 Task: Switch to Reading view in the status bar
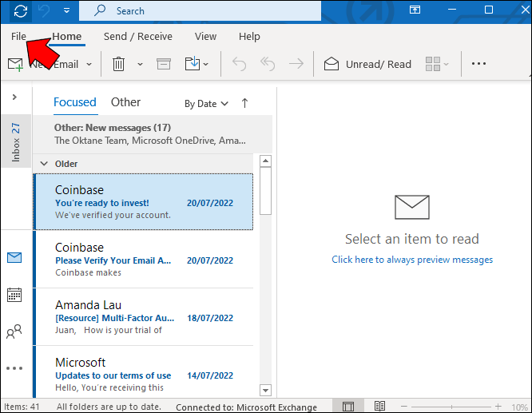379,406
